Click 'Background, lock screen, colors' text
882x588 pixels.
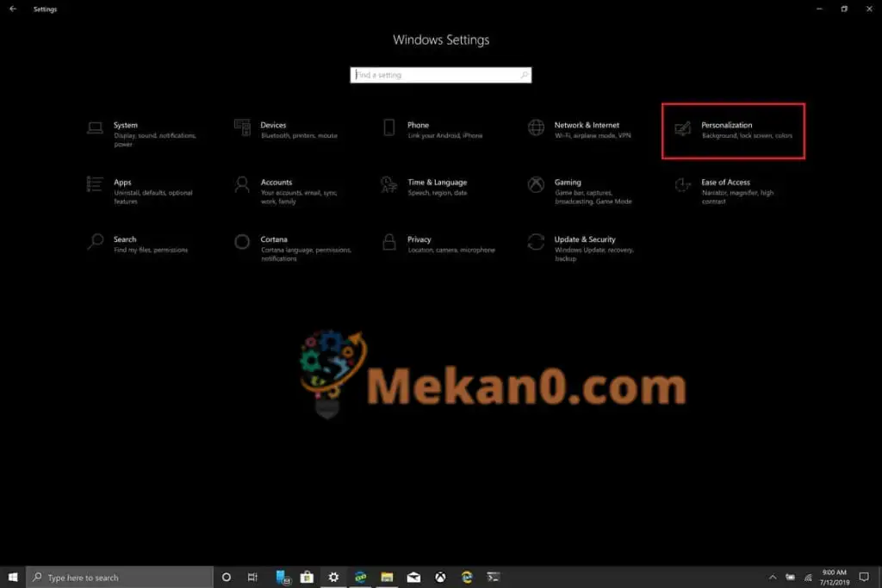(747, 135)
